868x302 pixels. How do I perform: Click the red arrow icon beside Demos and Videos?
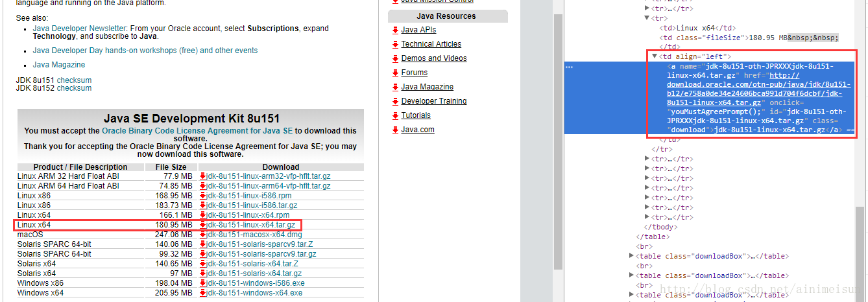pyautogui.click(x=395, y=58)
